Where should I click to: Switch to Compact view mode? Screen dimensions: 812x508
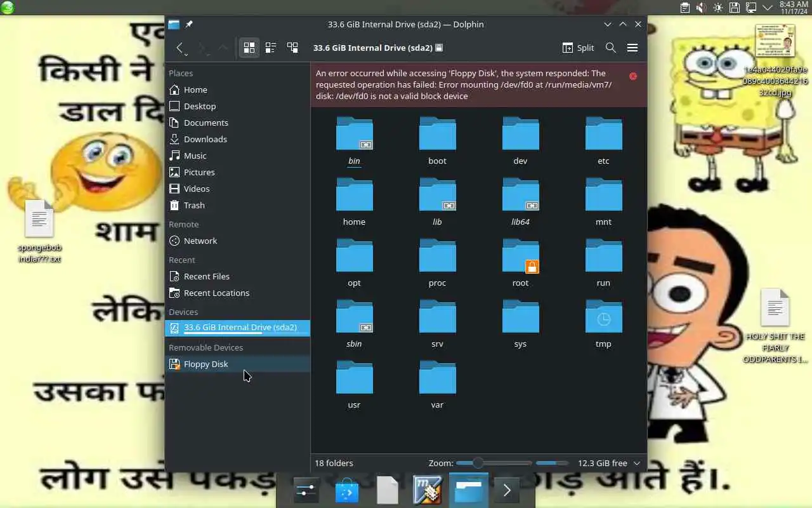[271, 48]
